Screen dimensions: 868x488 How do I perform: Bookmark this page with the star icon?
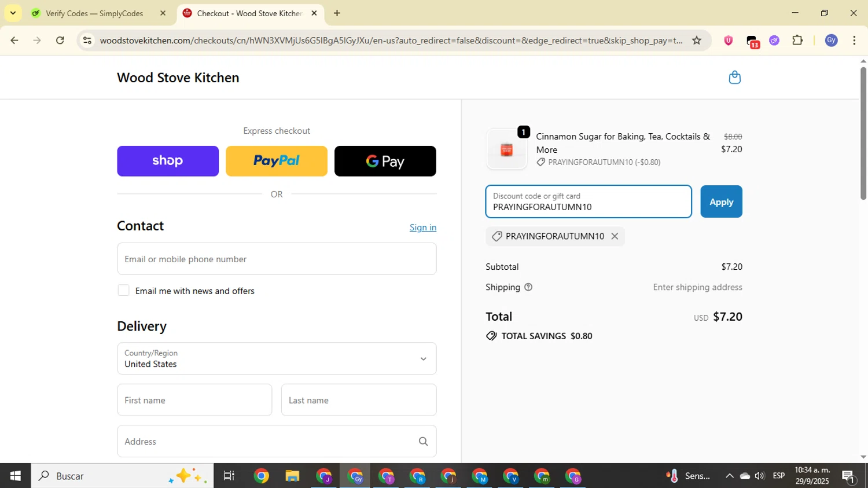pyautogui.click(x=697, y=41)
